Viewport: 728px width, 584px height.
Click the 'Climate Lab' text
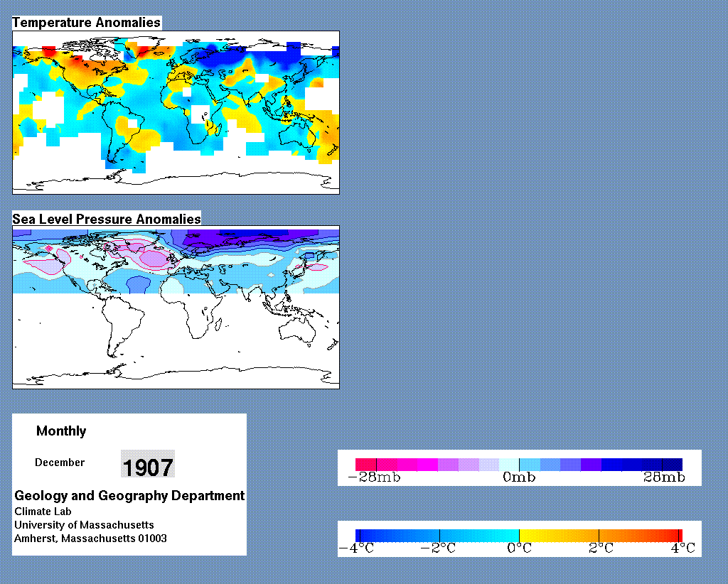[43, 511]
